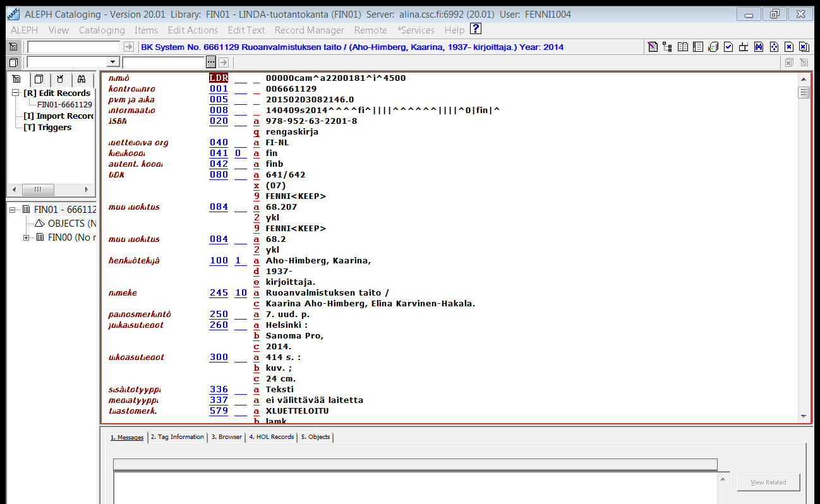Click the record editor vertical scrollbar down arrow
The width and height of the screenshot is (820, 504).
804,416
